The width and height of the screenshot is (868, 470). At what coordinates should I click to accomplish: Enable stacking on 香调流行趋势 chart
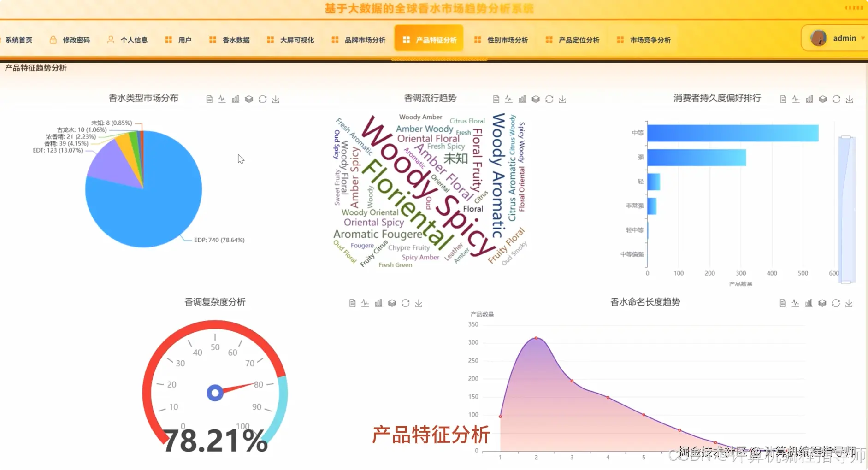point(536,99)
